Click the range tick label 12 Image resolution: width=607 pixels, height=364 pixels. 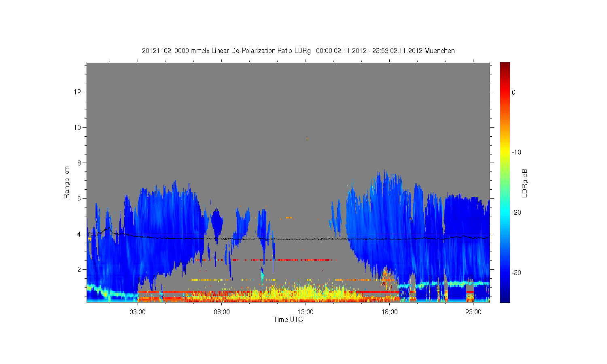click(x=78, y=92)
